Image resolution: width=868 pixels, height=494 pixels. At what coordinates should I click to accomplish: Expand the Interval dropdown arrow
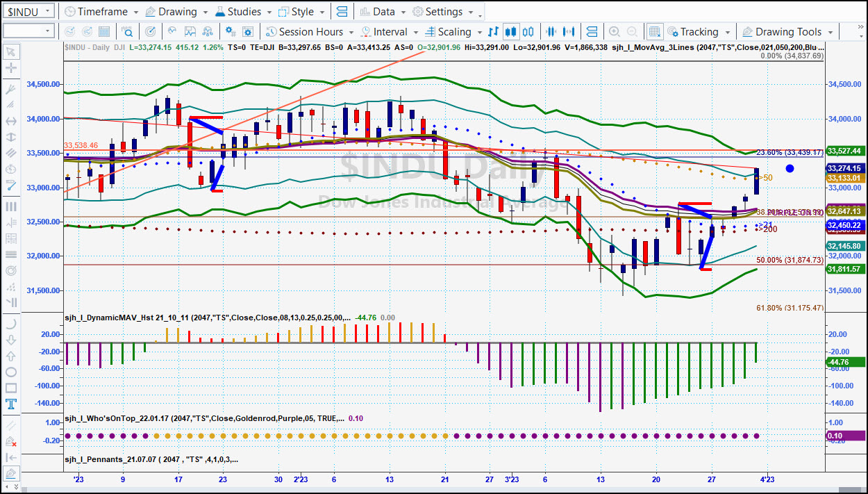415,32
